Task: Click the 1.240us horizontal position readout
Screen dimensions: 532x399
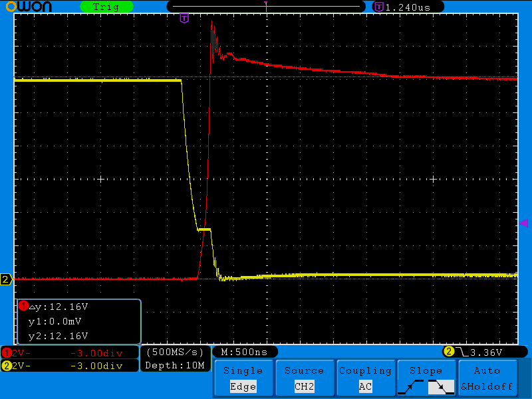Action: click(x=408, y=7)
